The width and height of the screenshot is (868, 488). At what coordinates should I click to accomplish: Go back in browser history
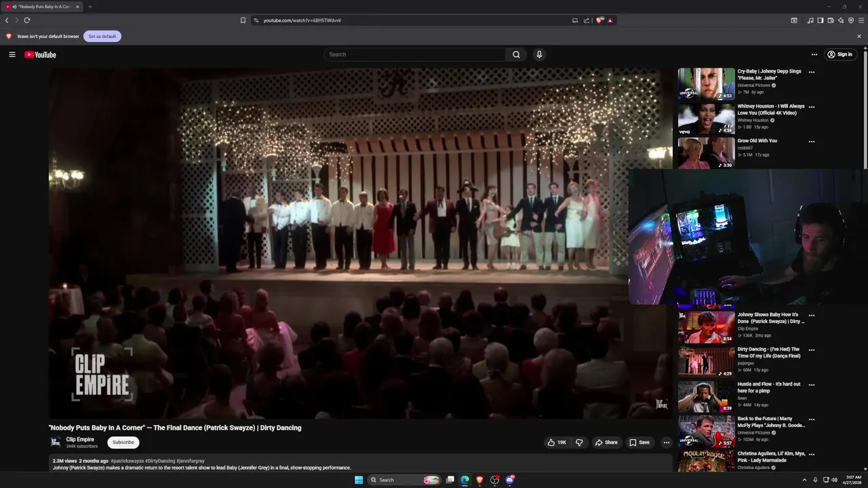pos(7,20)
